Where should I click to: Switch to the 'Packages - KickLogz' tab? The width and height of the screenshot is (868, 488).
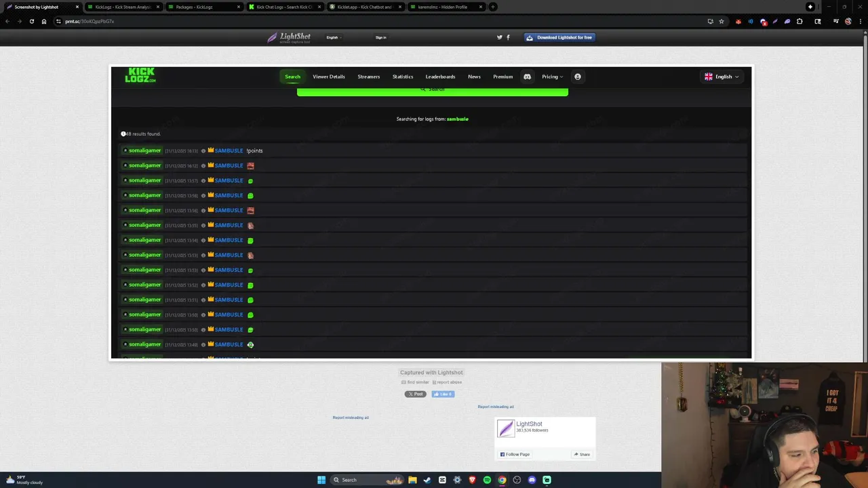coord(204,7)
